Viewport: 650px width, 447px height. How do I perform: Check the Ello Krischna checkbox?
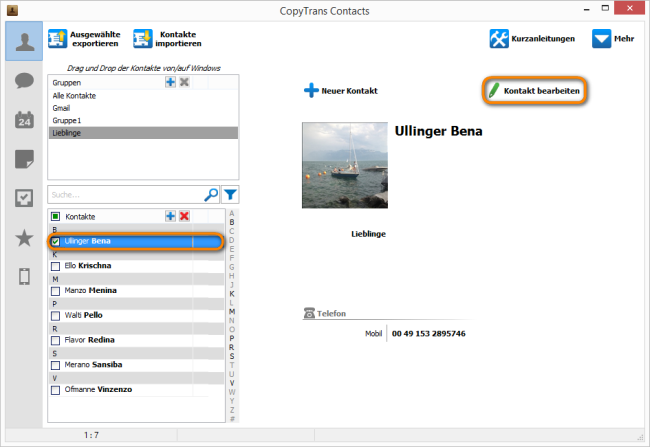click(56, 266)
